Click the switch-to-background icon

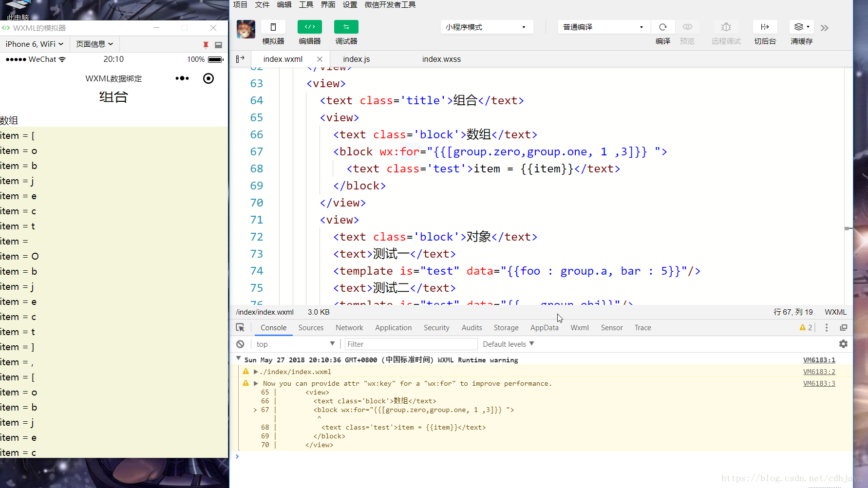[x=765, y=27]
